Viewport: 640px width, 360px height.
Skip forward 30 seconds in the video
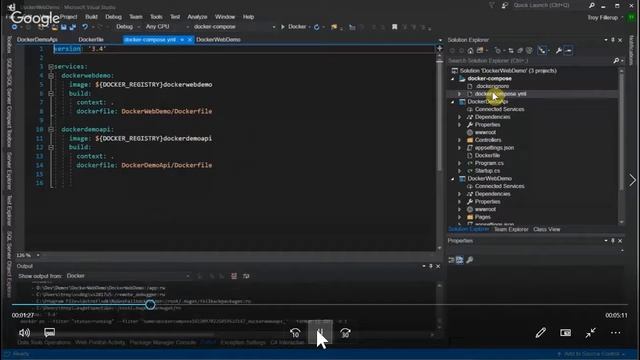pos(345,333)
